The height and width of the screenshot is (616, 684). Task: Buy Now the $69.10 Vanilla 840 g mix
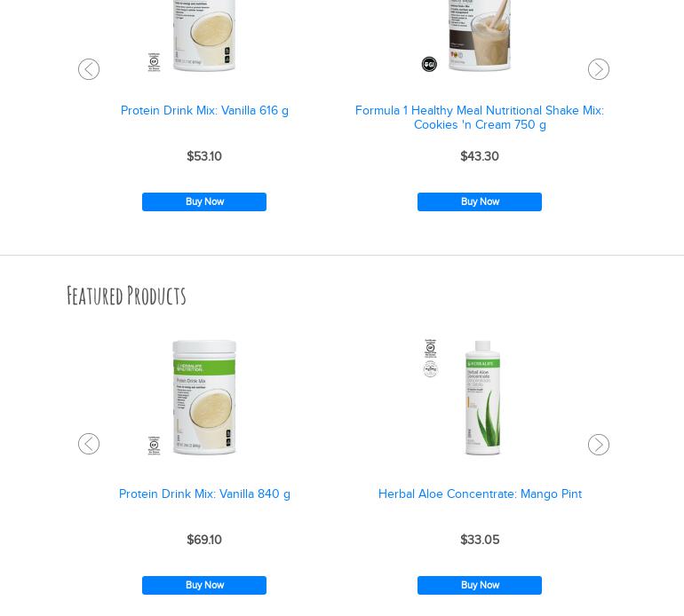204,585
